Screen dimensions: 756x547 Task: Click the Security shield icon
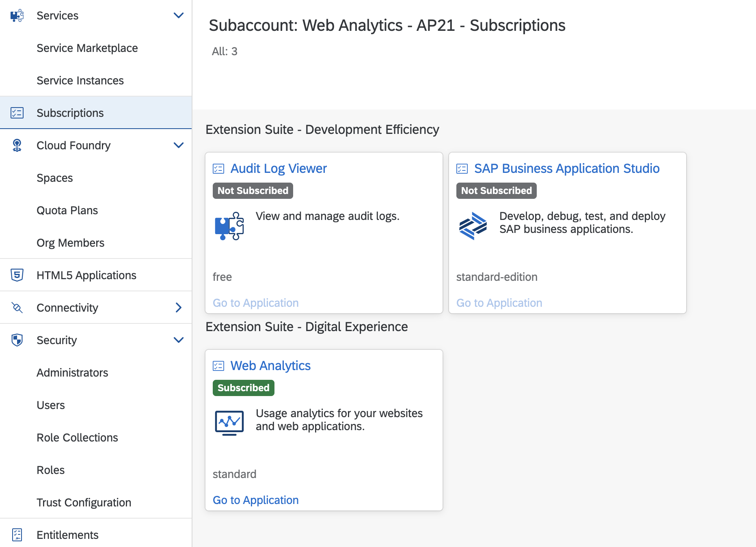pyautogui.click(x=17, y=340)
